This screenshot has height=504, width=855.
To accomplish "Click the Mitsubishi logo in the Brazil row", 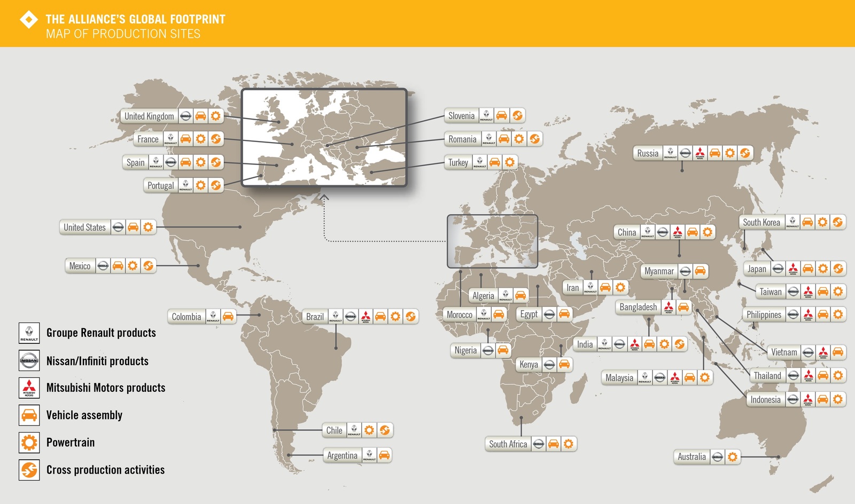I will pyautogui.click(x=366, y=316).
